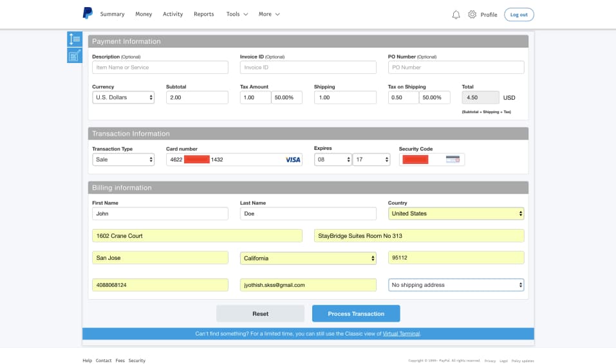
Task: Click the security code card icon
Action: (x=452, y=159)
